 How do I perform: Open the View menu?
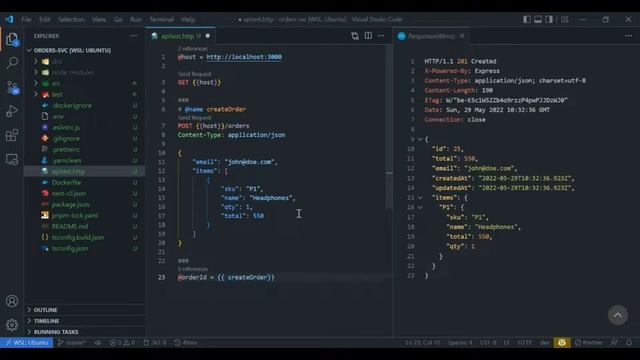(x=99, y=19)
